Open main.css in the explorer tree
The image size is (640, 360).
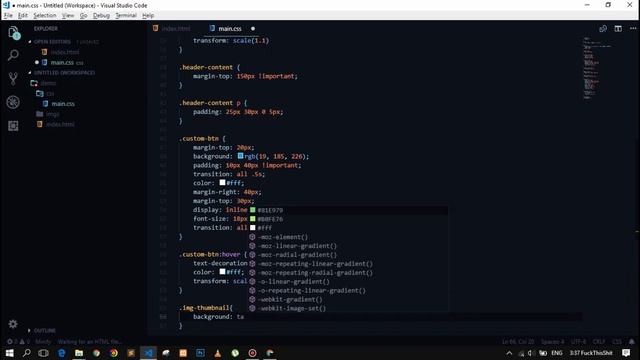click(x=63, y=104)
